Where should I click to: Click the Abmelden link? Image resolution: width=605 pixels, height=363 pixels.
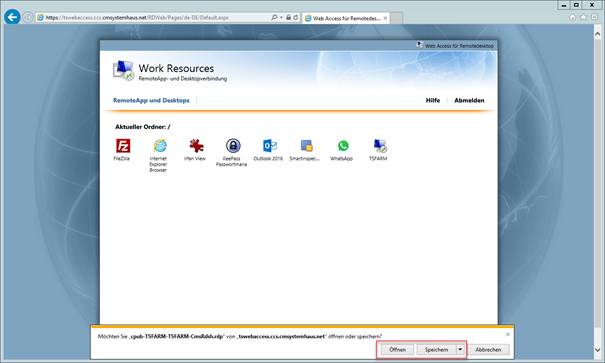[x=469, y=100]
